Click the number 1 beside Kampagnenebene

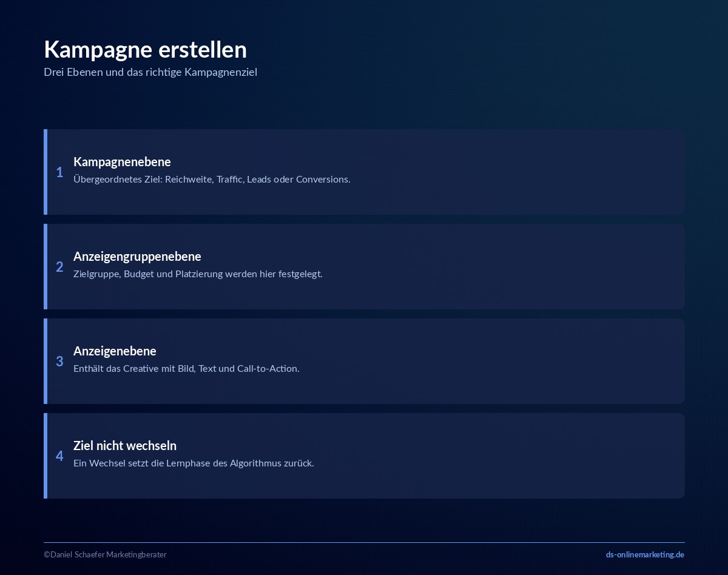[x=59, y=172]
